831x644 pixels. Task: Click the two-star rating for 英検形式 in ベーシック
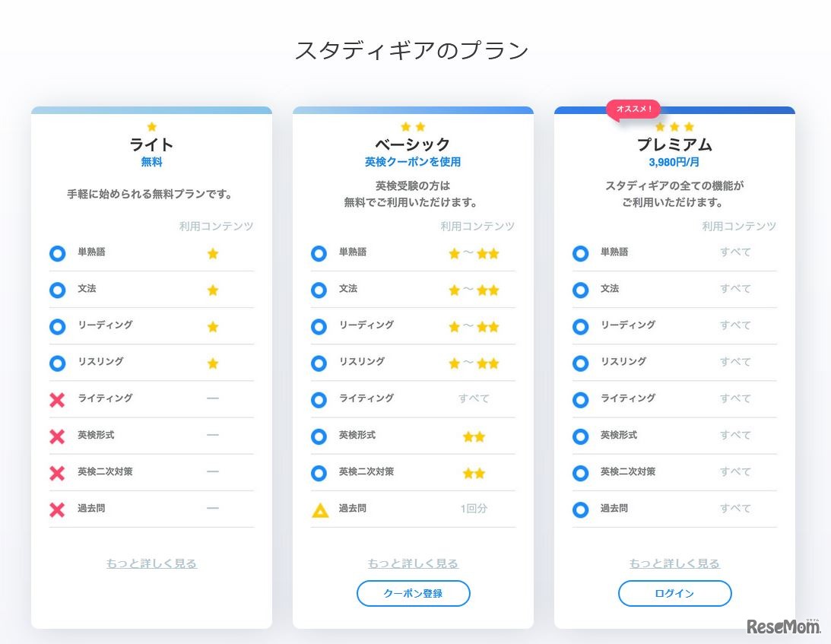pyautogui.click(x=474, y=436)
